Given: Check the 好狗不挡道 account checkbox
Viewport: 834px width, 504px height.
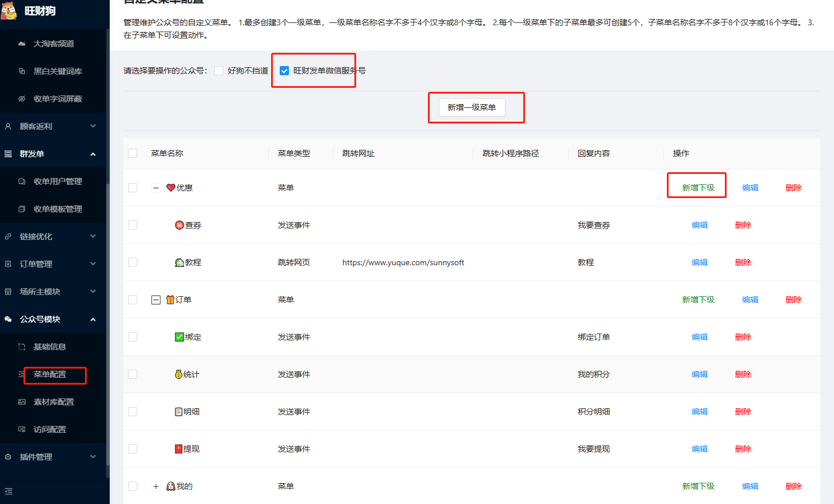Looking at the screenshot, I should point(219,71).
